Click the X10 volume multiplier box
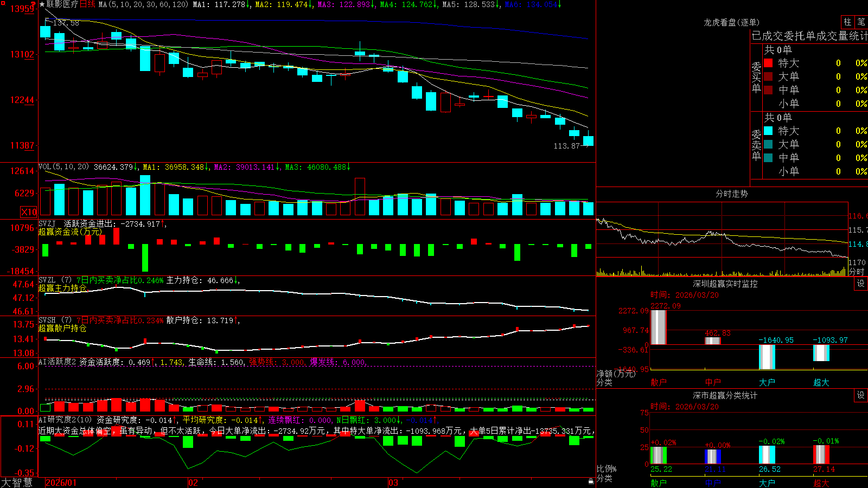 tap(29, 212)
